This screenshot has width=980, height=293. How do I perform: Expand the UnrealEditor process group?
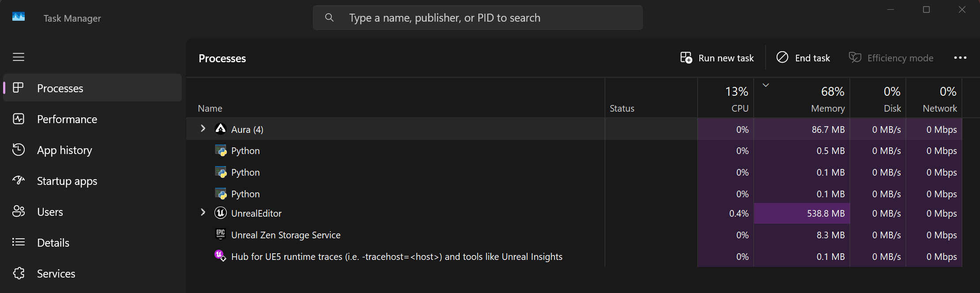click(x=203, y=213)
